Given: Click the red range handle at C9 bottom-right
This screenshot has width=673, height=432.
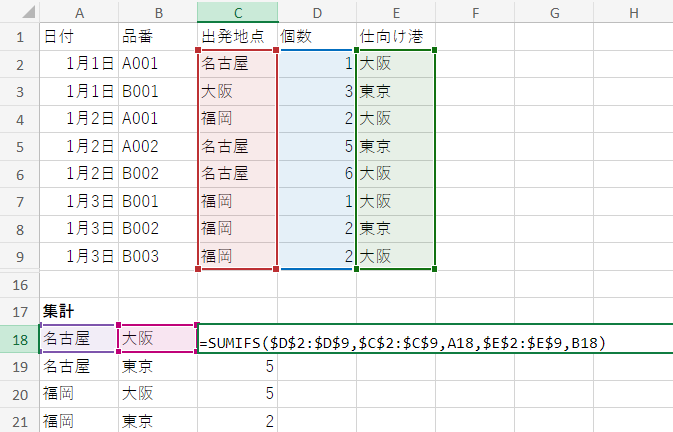Looking at the screenshot, I should [x=276, y=269].
